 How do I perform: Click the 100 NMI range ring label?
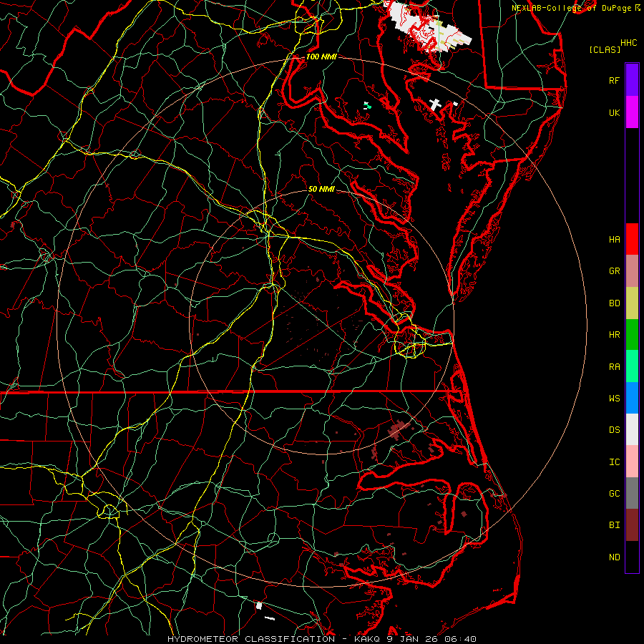tap(321, 57)
